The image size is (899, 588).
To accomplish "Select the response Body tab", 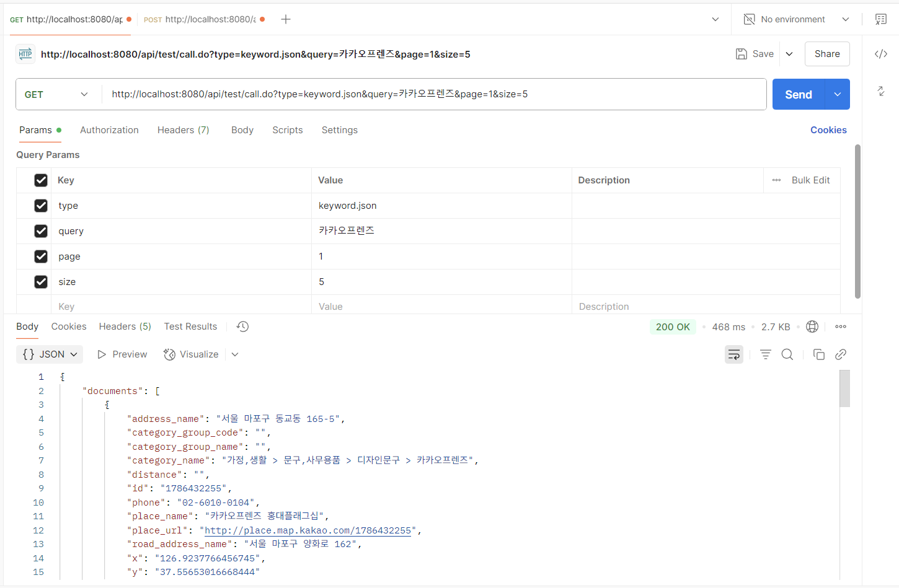I will click(27, 327).
